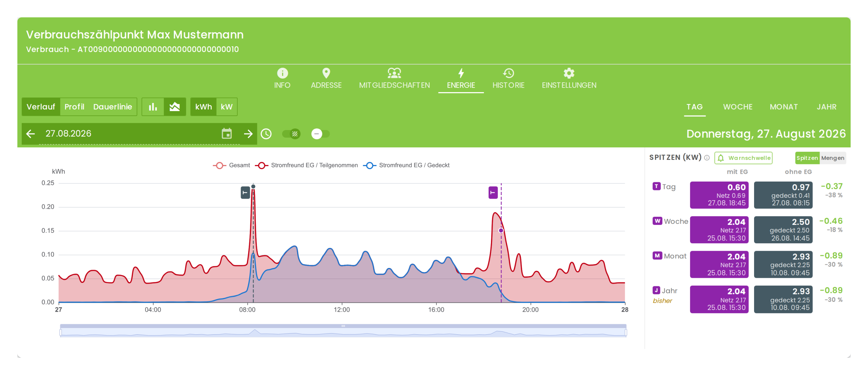The image size is (868, 375).
Task: Switch side panel to Mengen
Action: coord(833,158)
